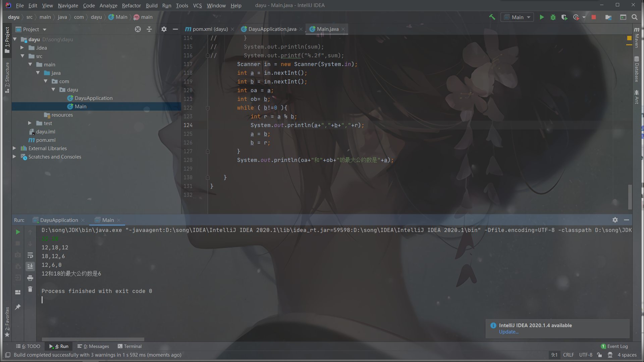Click the green Run button in top toolbar
This screenshot has width=644, height=362.
point(542,17)
